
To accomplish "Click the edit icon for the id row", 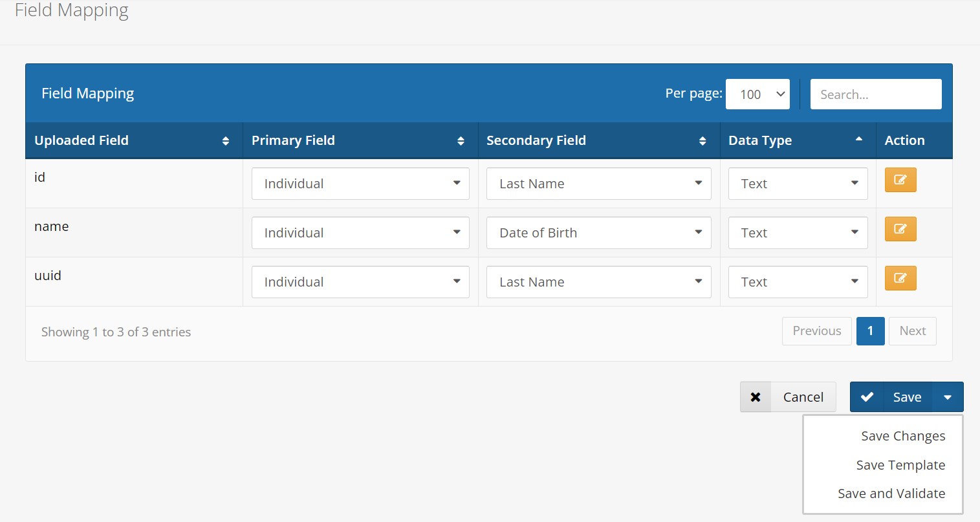I will (x=900, y=180).
